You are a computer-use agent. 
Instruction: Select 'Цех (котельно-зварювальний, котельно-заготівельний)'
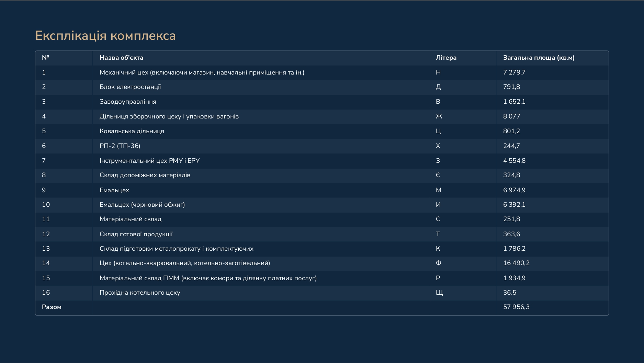tap(185, 263)
